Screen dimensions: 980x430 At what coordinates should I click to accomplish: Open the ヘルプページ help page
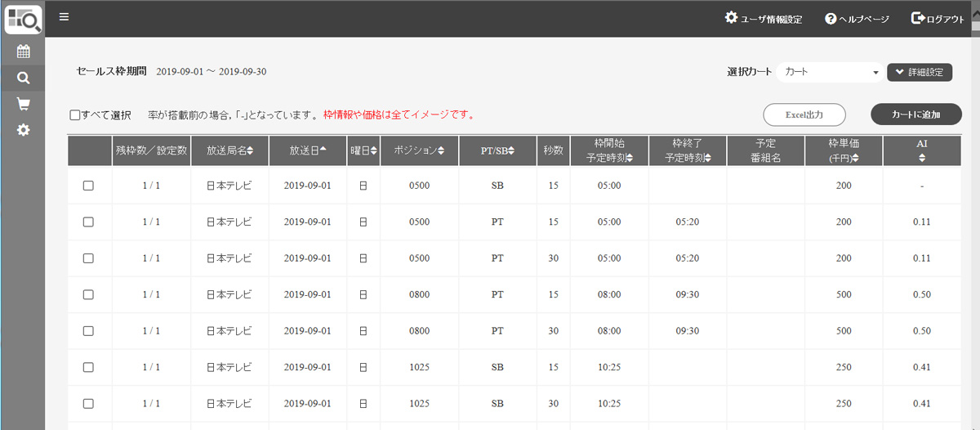click(x=857, y=18)
